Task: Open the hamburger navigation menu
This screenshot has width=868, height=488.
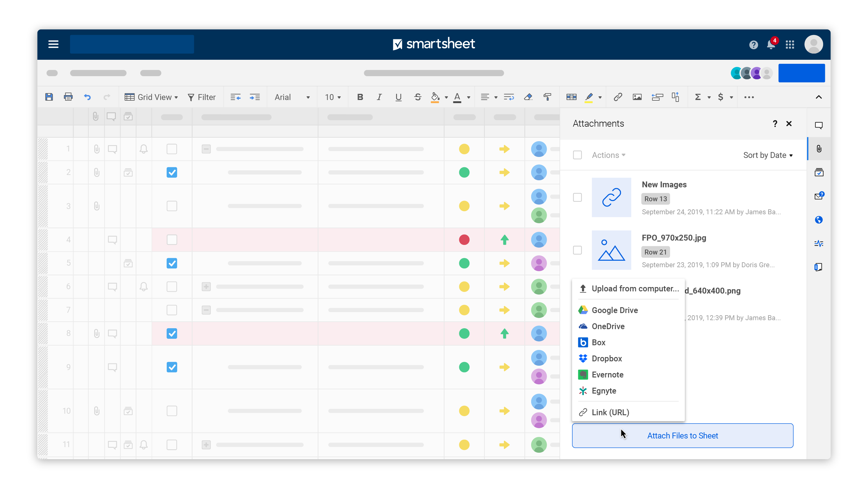Action: click(x=53, y=44)
